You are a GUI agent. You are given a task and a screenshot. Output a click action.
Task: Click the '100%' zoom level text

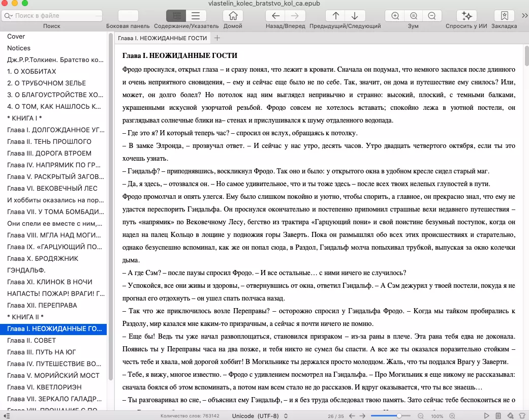437,416
